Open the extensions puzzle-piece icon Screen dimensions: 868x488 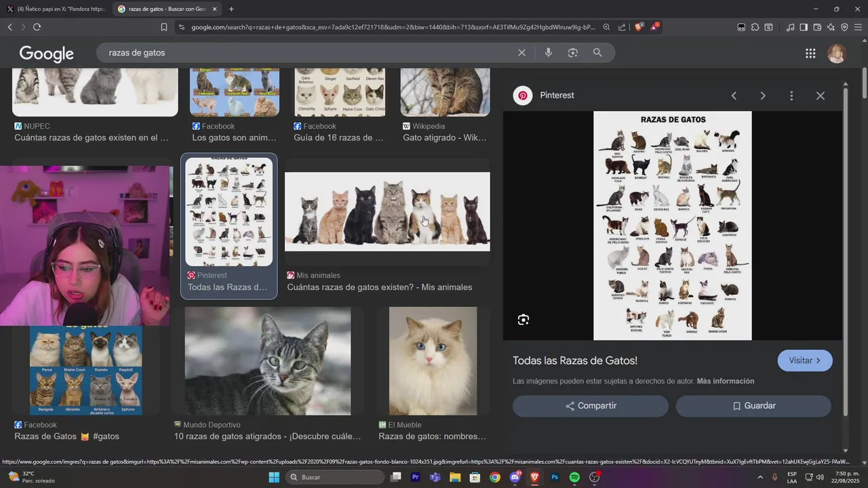[x=755, y=27]
